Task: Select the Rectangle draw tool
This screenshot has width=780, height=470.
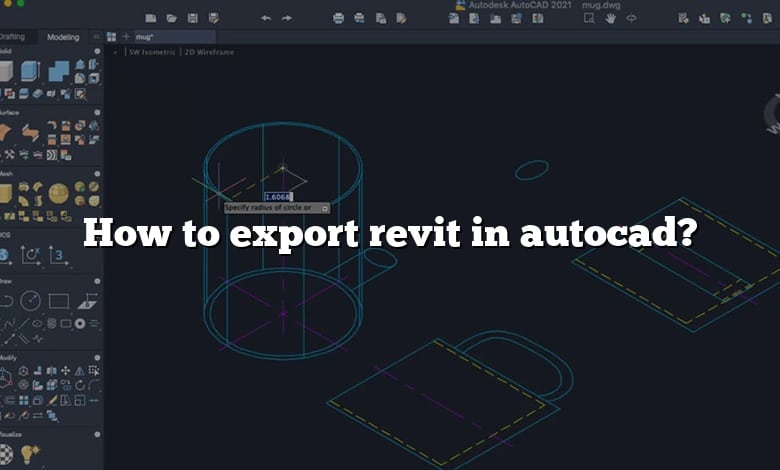Action: point(59,301)
